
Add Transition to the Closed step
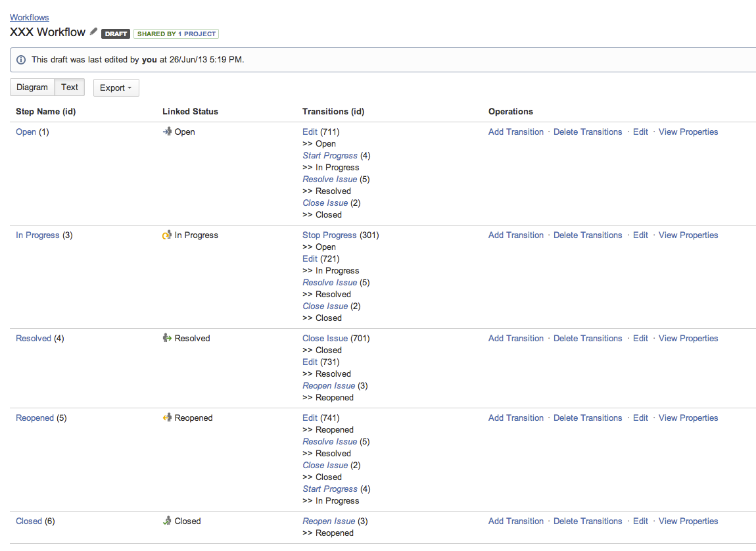coord(516,521)
